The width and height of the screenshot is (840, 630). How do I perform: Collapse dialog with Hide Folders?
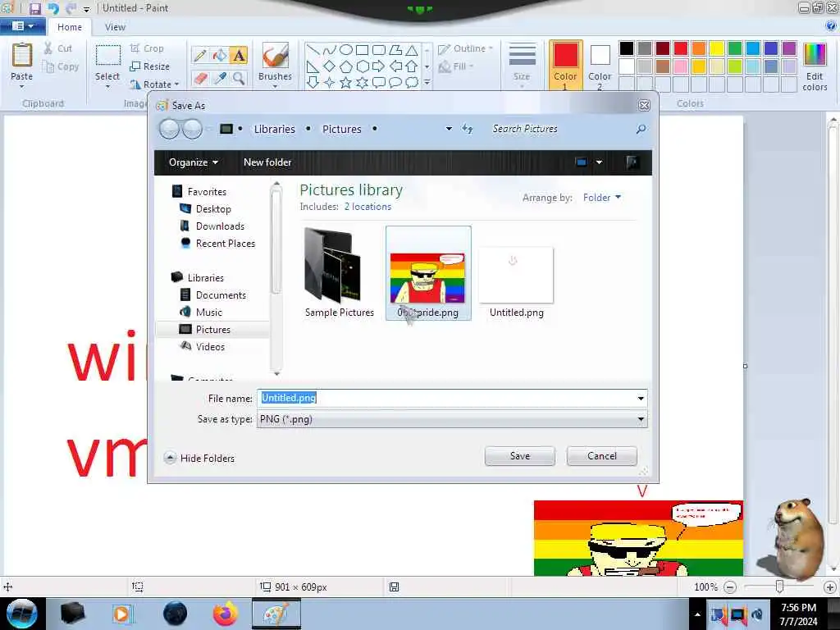(199, 458)
